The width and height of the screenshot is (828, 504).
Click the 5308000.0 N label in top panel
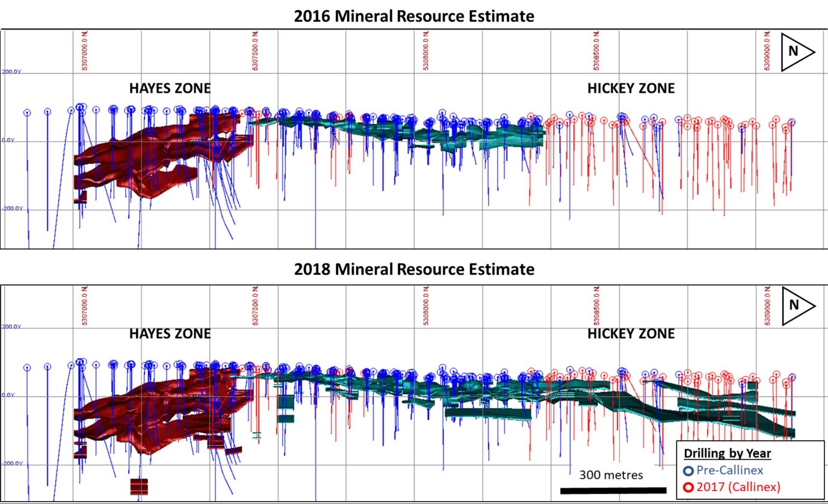click(425, 50)
